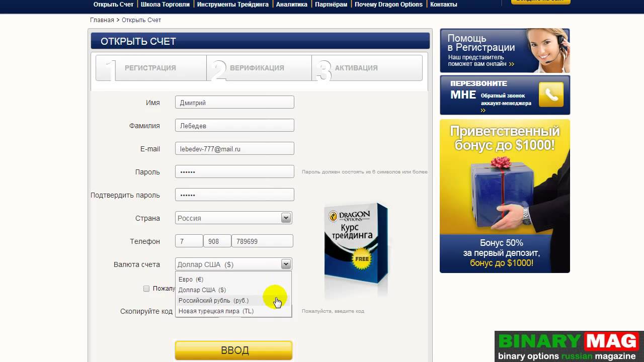
Task: Choose Доллар США ($) in currency list
Action: click(233, 290)
